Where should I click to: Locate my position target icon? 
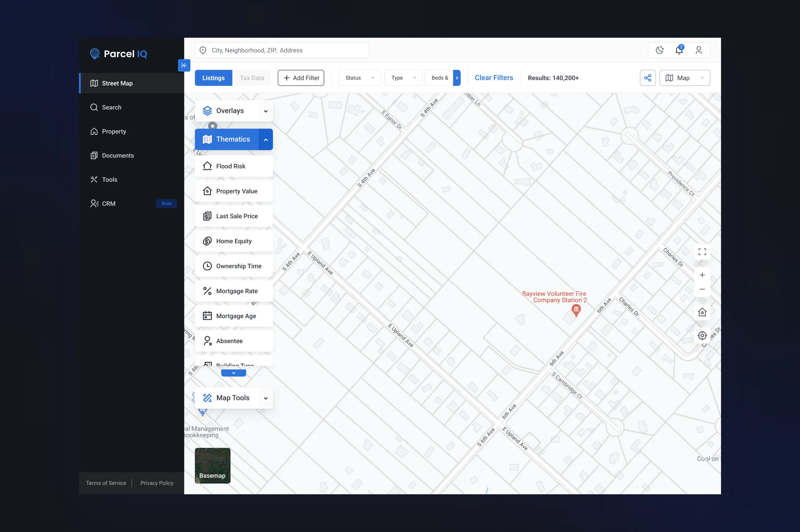pyautogui.click(x=702, y=335)
